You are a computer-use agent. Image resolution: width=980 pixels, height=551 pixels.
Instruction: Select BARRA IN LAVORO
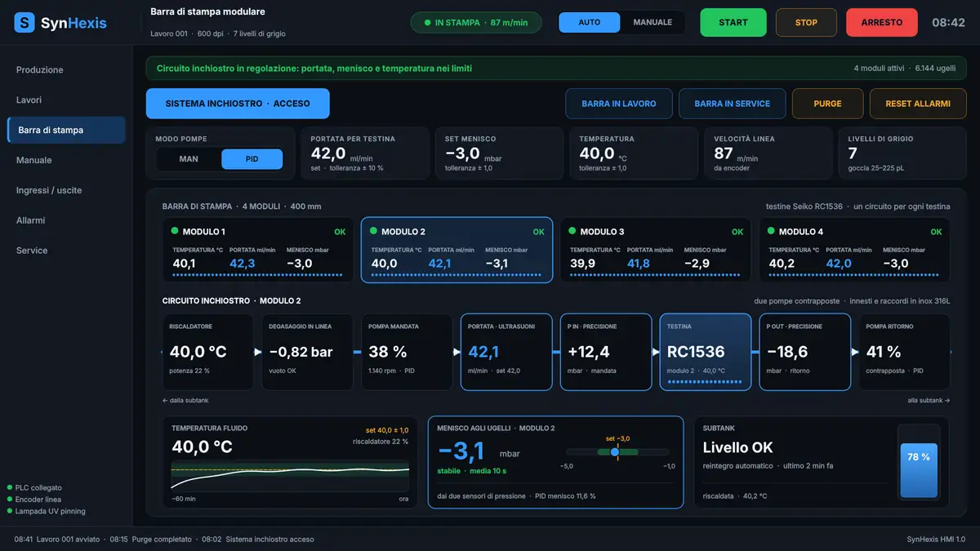click(619, 104)
